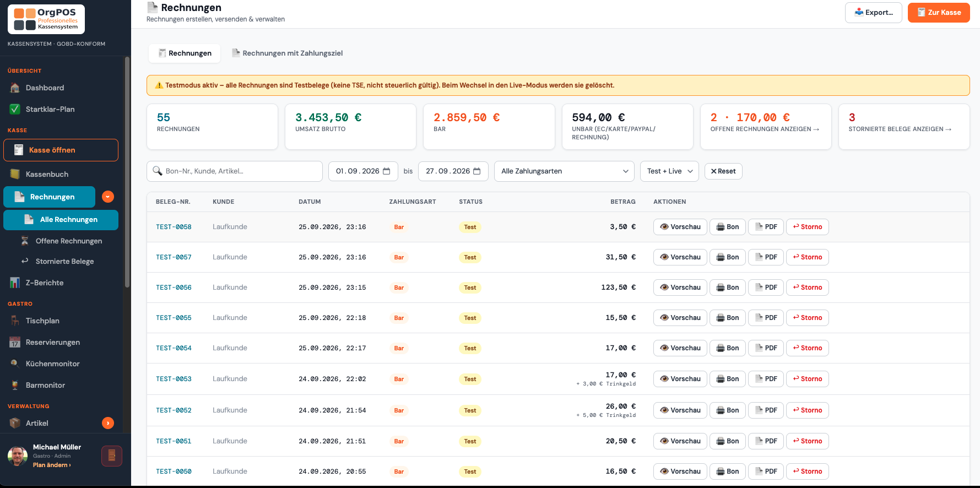Print Bon for TEST-0057
The image size is (980, 488).
pyautogui.click(x=728, y=257)
